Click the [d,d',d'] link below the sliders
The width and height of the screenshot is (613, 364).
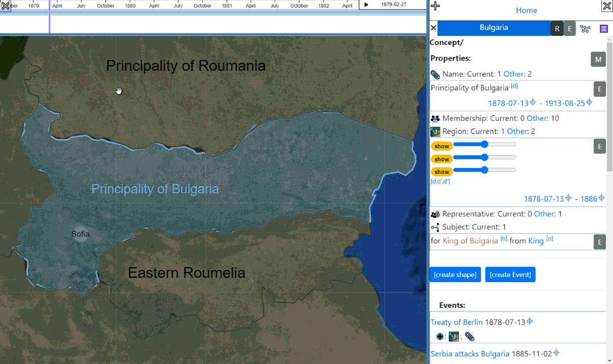(440, 181)
